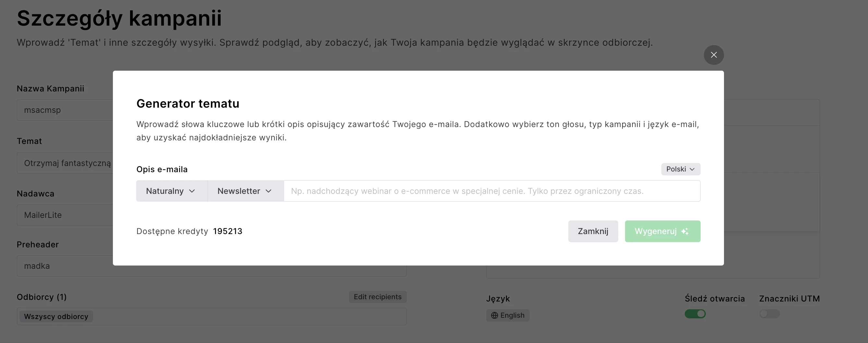Click the chevron arrow next to Naturalny

192,191
